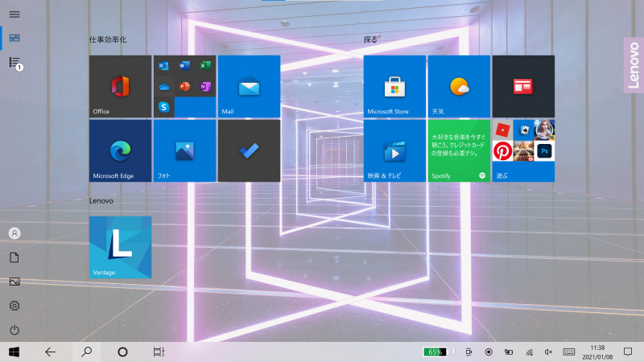Viewport: 644px width, 362px height.
Task: Open the network Wi-Fi tray icon
Action: (529, 352)
